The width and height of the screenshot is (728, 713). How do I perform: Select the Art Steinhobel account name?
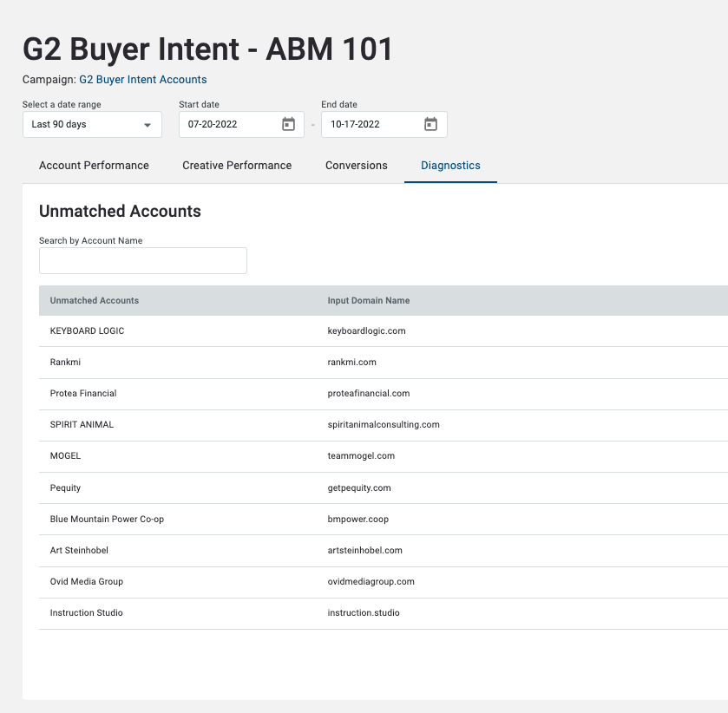[x=79, y=550]
